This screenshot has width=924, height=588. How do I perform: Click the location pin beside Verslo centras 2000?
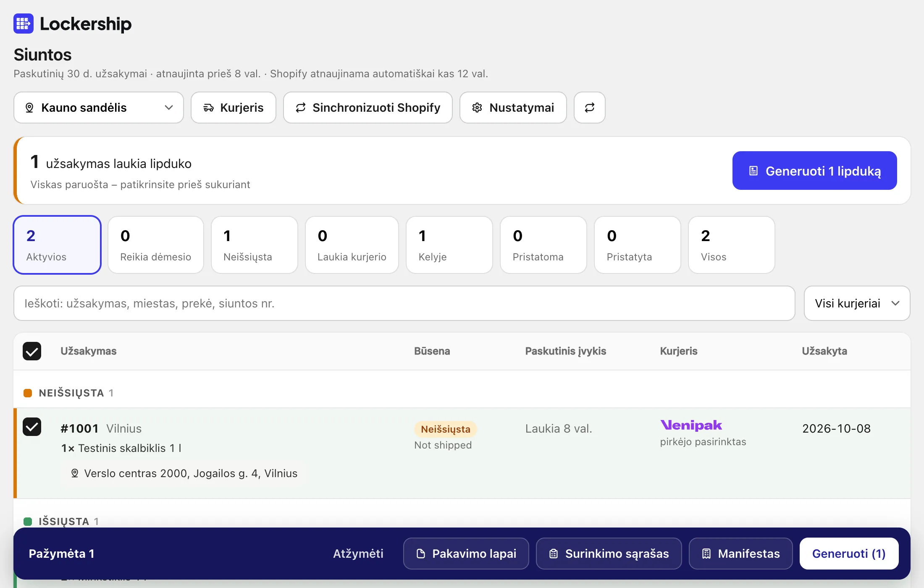75,473
